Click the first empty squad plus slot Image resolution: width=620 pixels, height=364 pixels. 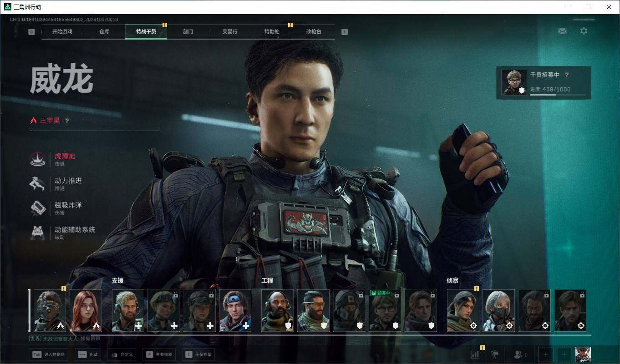pyautogui.click(x=546, y=354)
